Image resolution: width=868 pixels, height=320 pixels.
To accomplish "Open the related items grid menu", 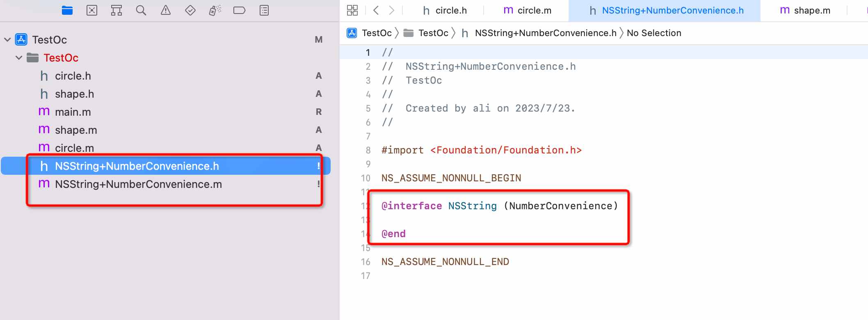I will (x=352, y=10).
